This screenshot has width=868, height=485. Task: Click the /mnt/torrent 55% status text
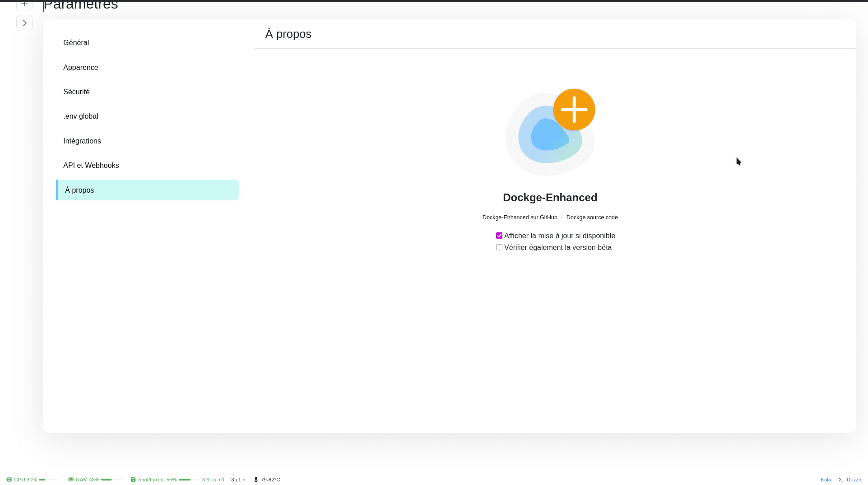coord(158,480)
